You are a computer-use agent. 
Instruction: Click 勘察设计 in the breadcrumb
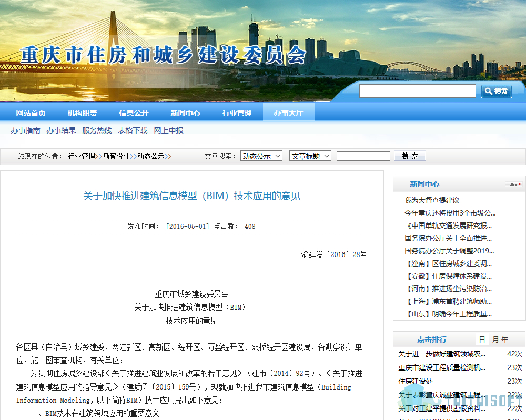tap(116, 156)
